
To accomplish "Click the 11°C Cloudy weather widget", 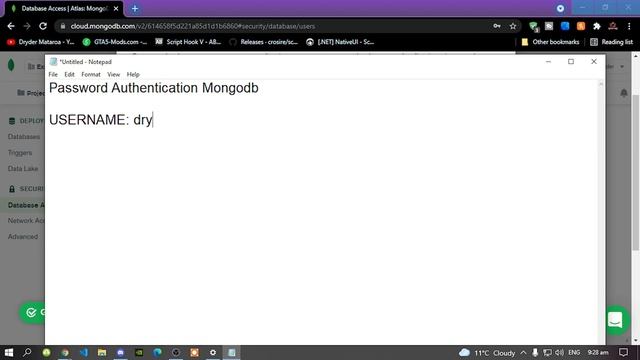I will [x=487, y=353].
